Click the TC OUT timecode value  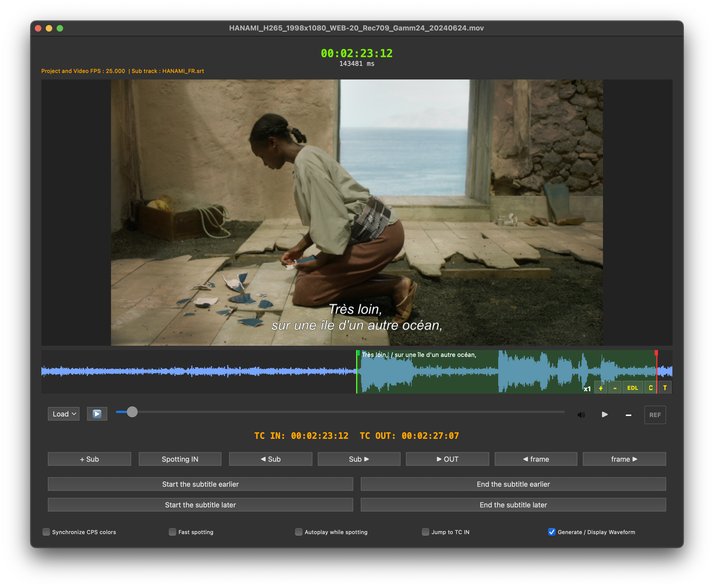pyautogui.click(x=430, y=436)
